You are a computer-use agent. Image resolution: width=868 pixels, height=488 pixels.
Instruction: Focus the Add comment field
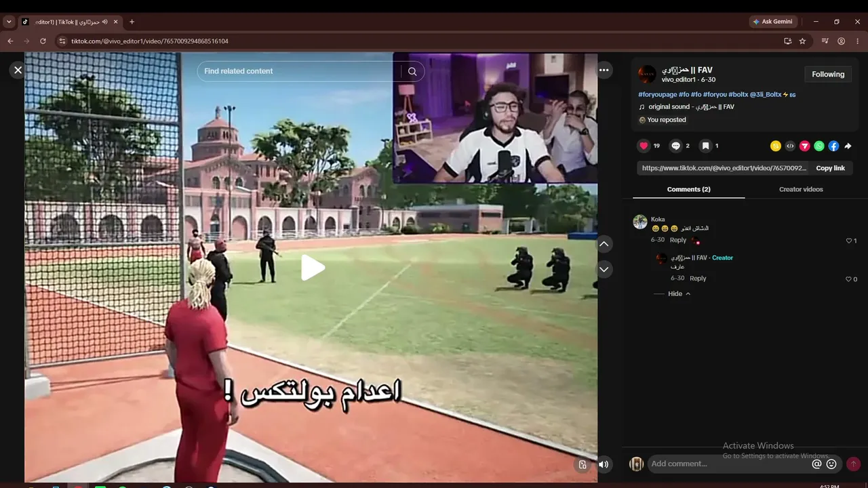pyautogui.click(x=728, y=464)
